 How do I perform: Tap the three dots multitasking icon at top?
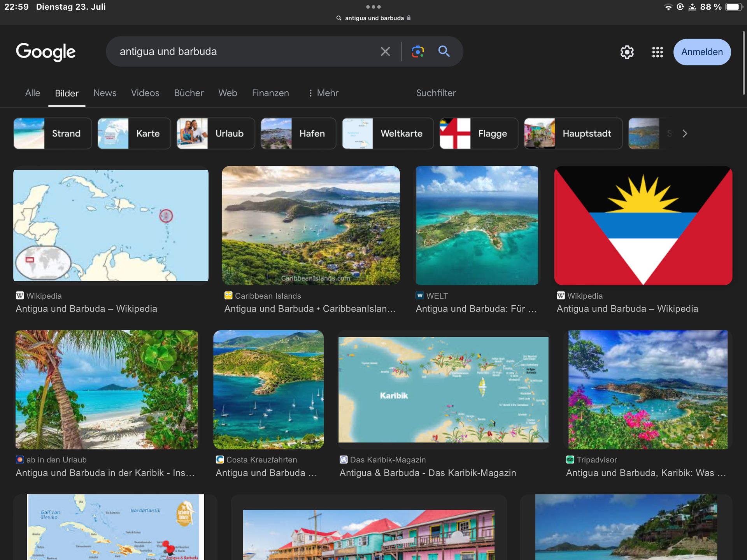373,7
